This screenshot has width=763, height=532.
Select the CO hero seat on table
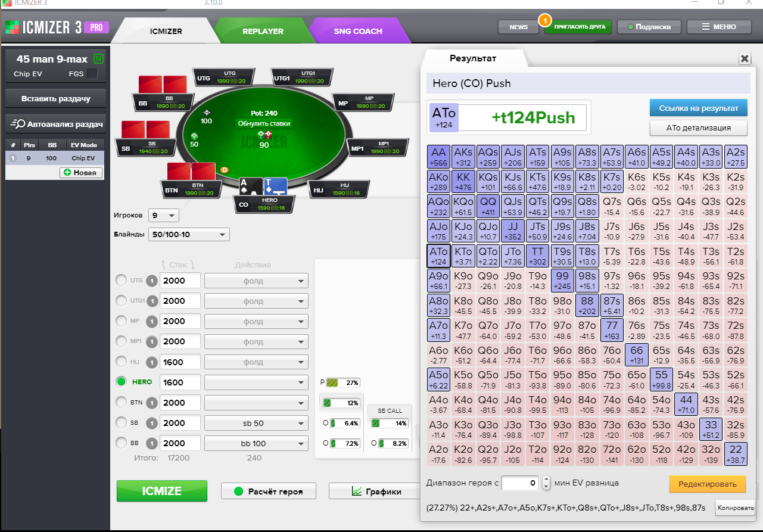tap(263, 204)
